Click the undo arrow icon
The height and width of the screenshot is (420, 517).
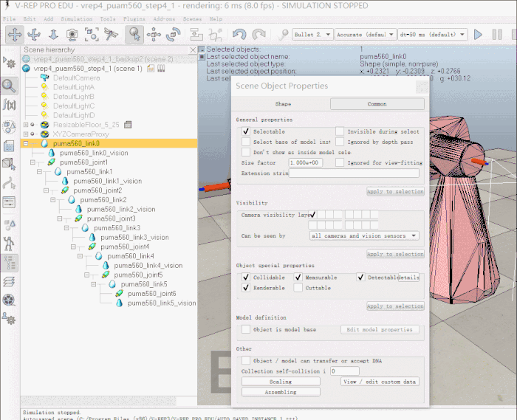[239, 34]
